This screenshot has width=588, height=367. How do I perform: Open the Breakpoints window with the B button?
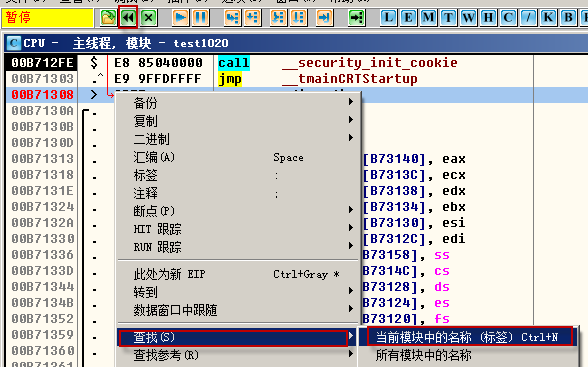click(x=568, y=17)
